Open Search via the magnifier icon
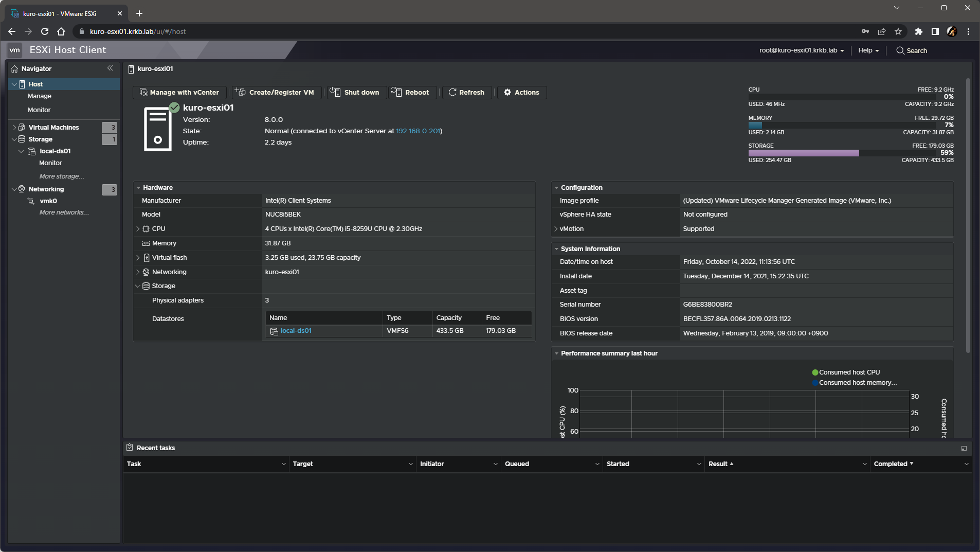The height and width of the screenshot is (552, 980). click(x=900, y=50)
